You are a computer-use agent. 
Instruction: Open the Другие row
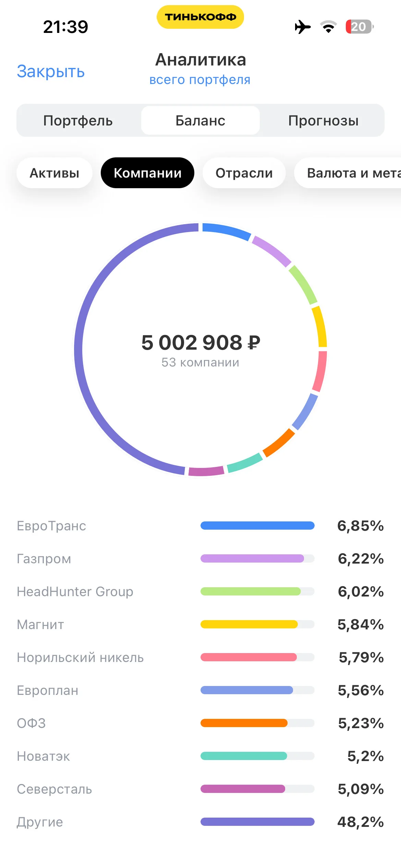coord(200,822)
